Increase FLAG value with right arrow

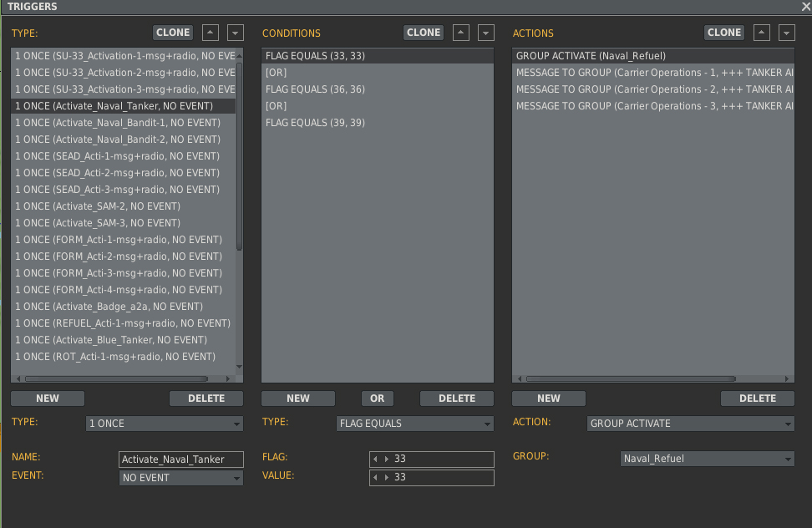[386, 459]
